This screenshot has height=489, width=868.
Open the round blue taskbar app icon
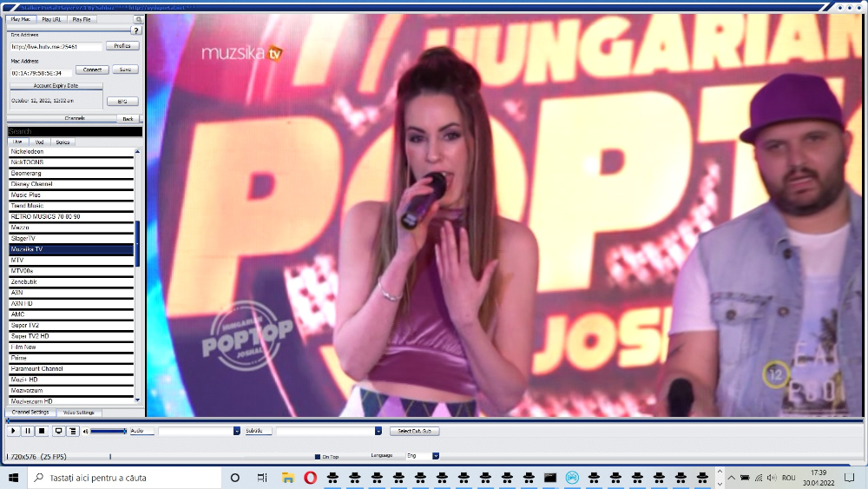pyautogui.click(x=572, y=478)
